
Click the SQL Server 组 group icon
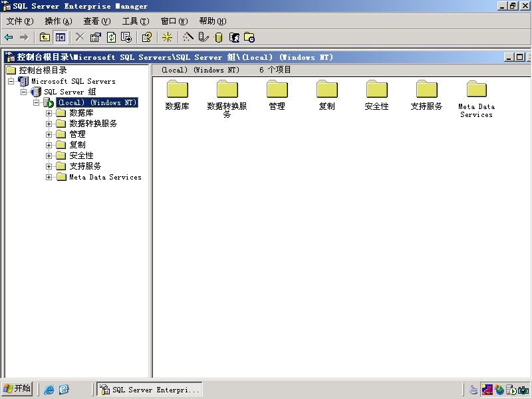pos(36,92)
